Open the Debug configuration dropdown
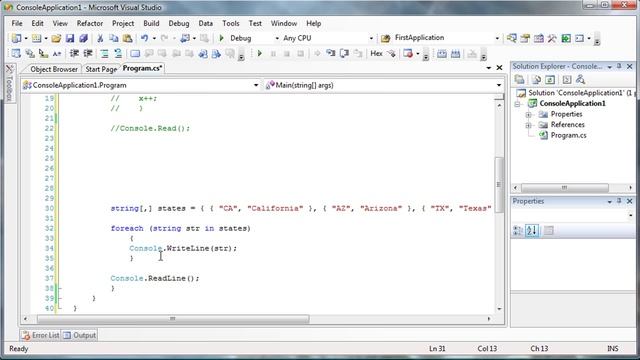Screen dimensions: 640x360 click(x=277, y=38)
